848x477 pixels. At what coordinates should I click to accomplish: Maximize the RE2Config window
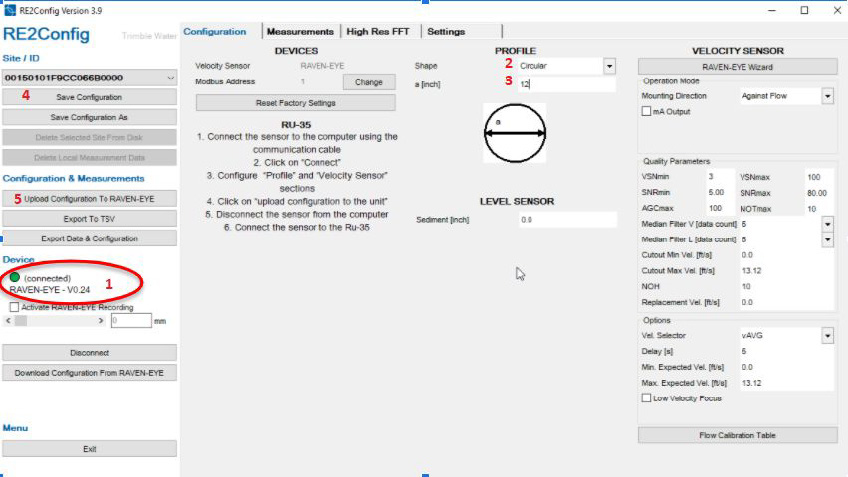805,10
